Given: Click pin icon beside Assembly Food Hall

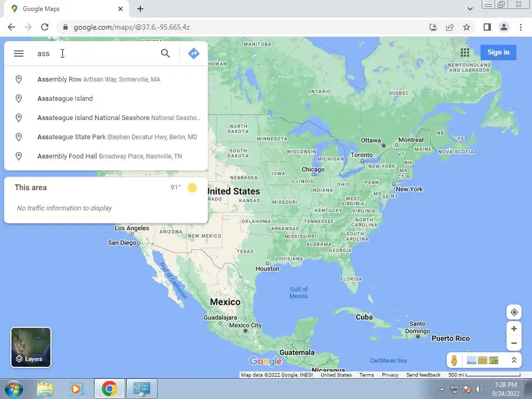Looking at the screenshot, I should pyautogui.click(x=19, y=156).
